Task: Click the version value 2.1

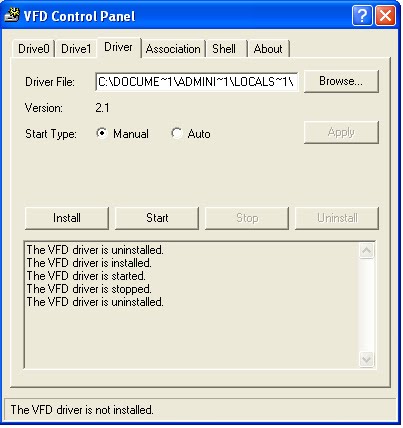Action: click(102, 108)
